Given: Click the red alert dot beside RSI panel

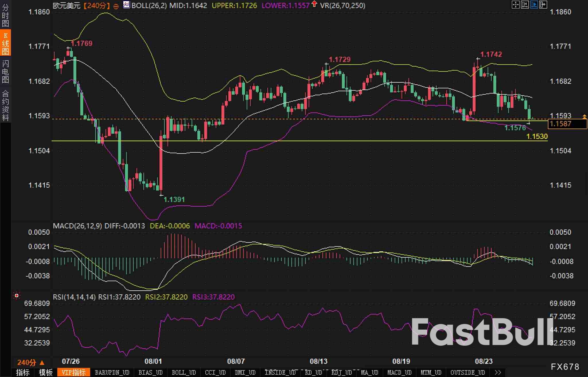Looking at the screenshot, I should click(17, 296).
